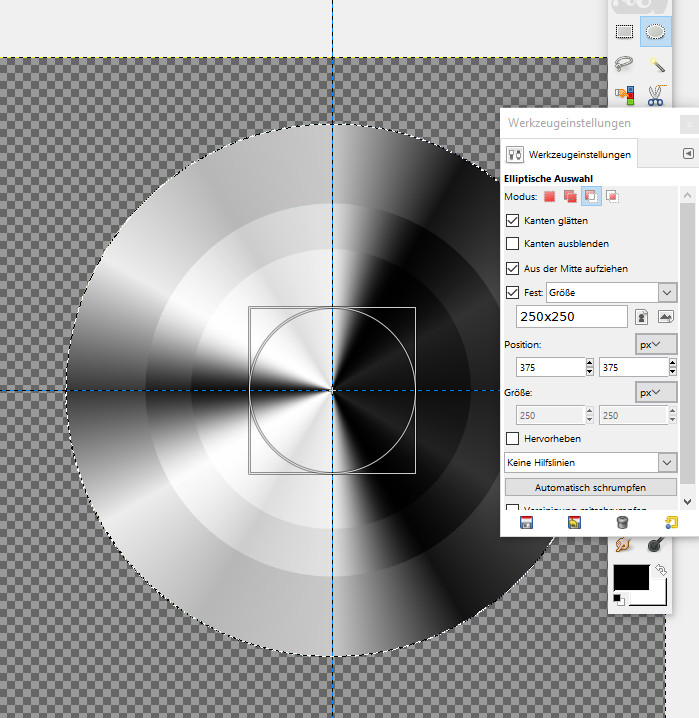Choose the Select by Color tool
This screenshot has height=718, width=699.
tap(624, 95)
